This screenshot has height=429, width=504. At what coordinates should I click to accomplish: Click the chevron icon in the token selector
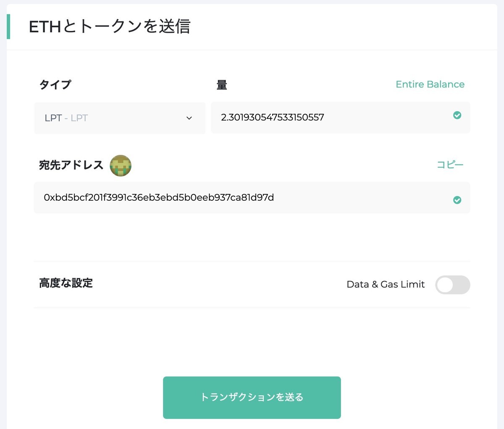(189, 118)
